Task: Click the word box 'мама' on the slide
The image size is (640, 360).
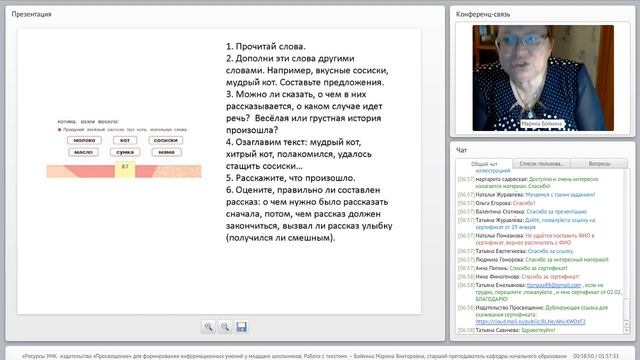Action: 167,152
